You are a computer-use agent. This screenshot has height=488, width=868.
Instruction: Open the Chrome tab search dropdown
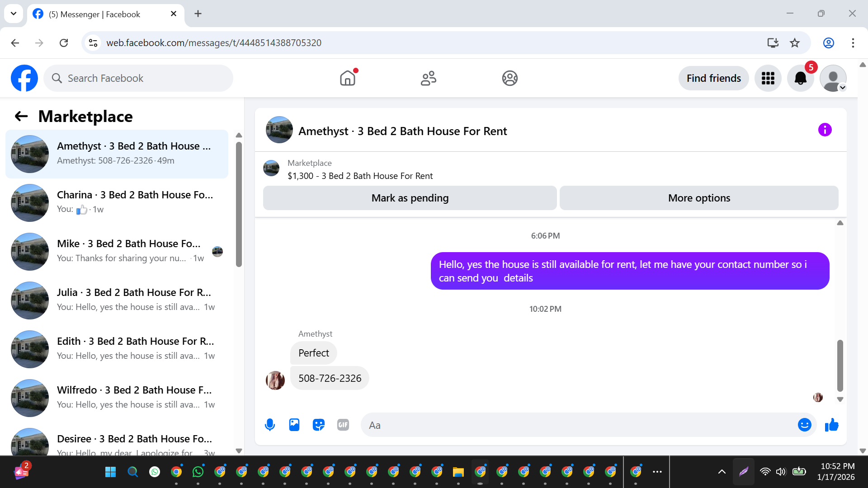[14, 14]
